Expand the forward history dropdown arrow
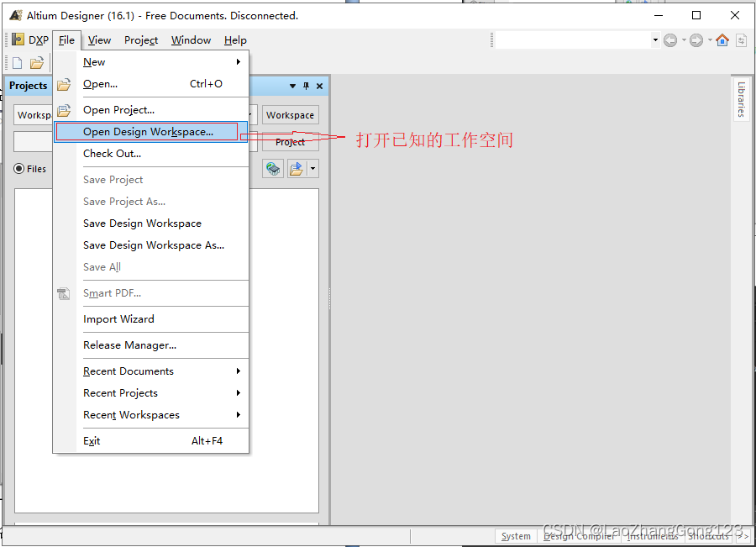 710,40
